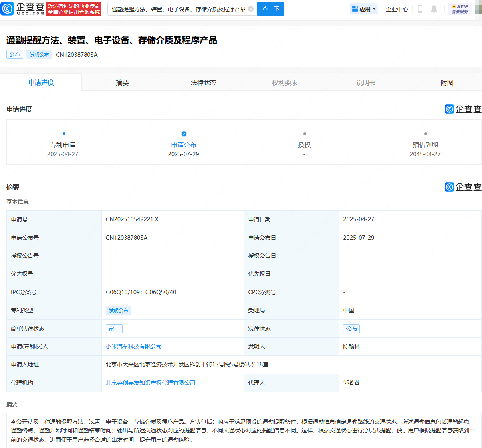Click the red slogan banner beside the logo
The height and width of the screenshot is (448, 482).
74,9
